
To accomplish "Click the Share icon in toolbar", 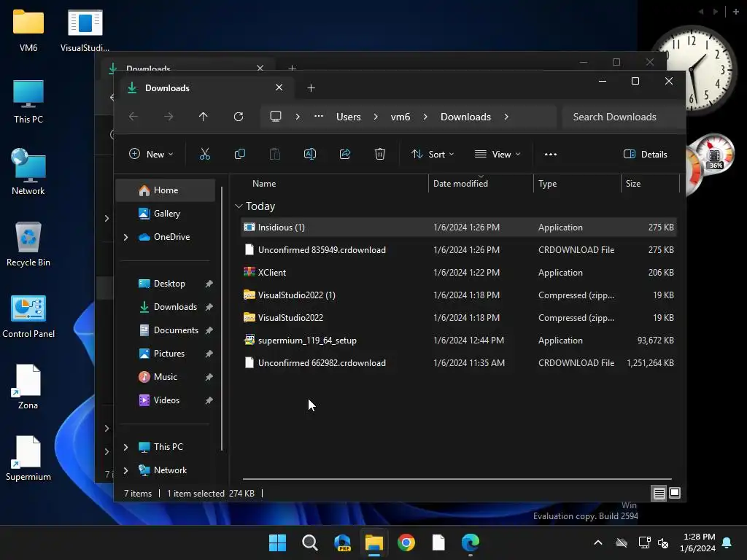I will 345,154.
